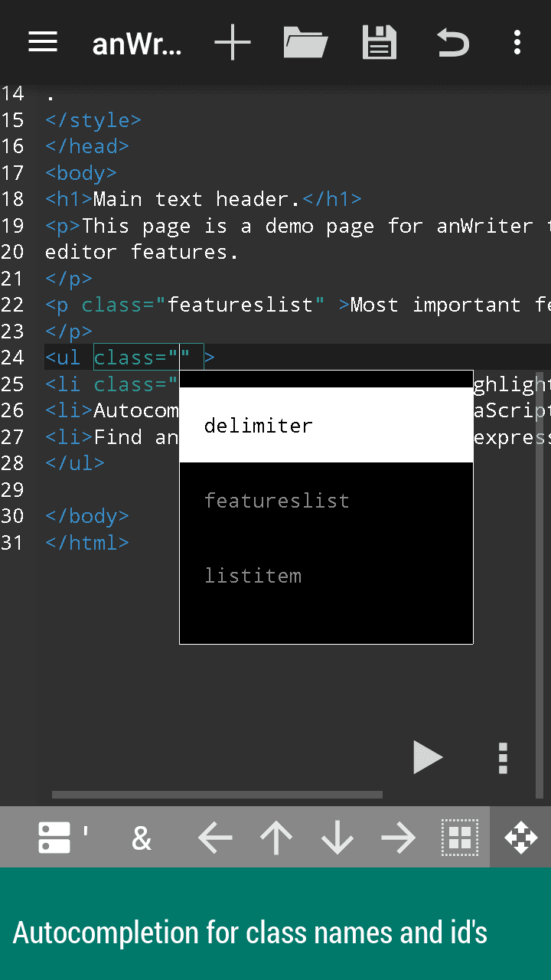
Task: Toggle the four-way move arrows button
Action: [520, 838]
